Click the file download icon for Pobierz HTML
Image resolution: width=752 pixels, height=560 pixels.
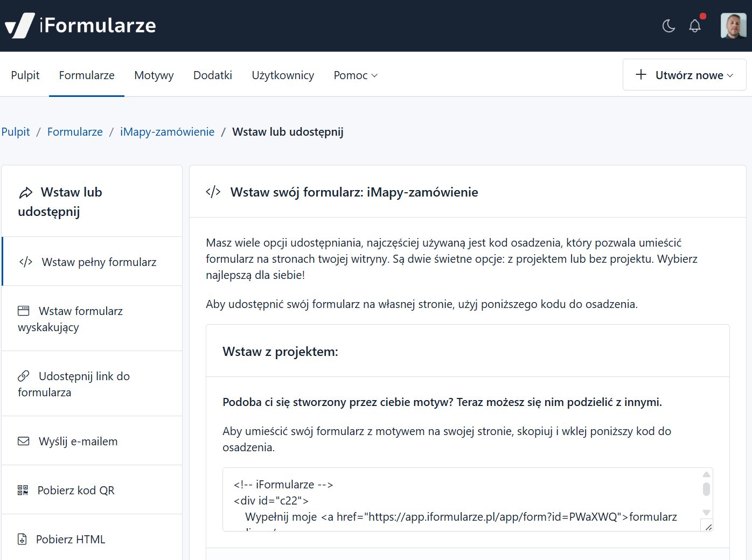tap(22, 539)
